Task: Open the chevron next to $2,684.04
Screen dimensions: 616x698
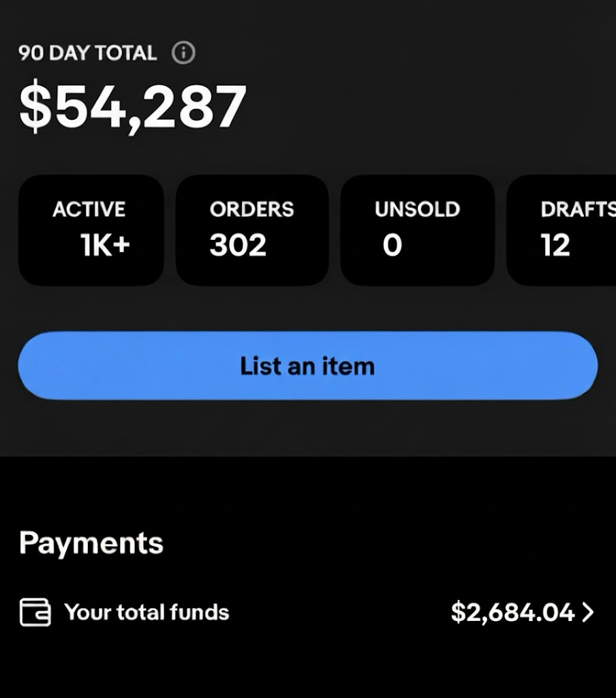Action: pos(588,612)
